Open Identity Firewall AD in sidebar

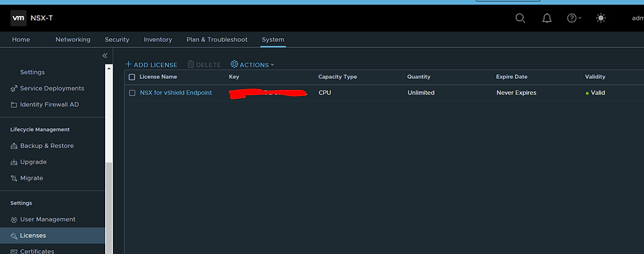[x=49, y=104]
